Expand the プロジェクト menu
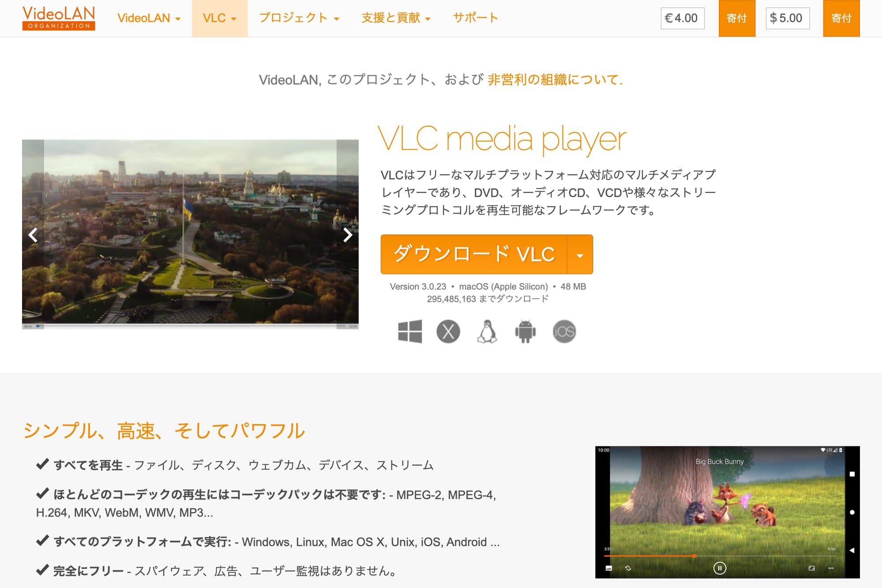This screenshot has height=588, width=882. (299, 18)
